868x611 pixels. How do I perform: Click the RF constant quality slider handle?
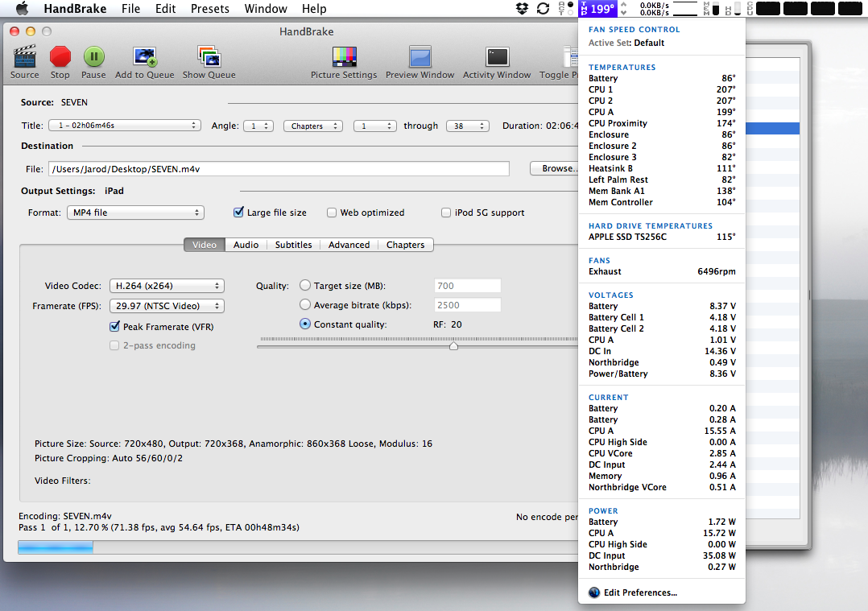[x=453, y=346]
